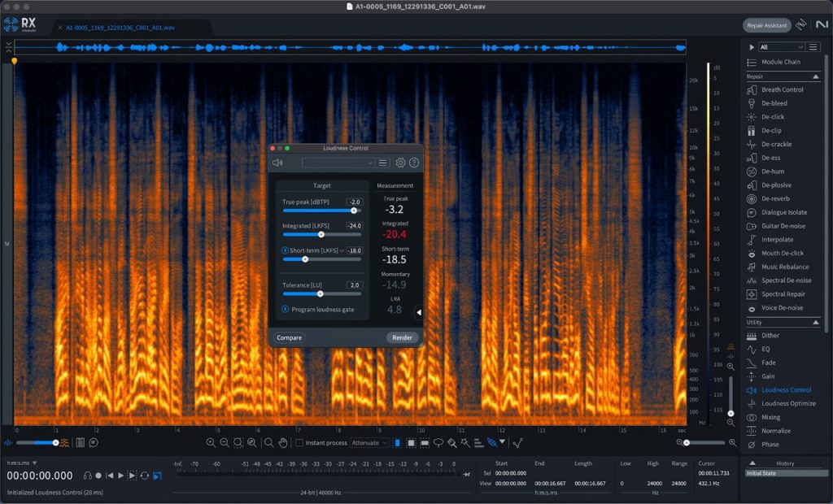Open Loudness Control help icon
Viewport: 833px width, 504px height.
(414, 163)
